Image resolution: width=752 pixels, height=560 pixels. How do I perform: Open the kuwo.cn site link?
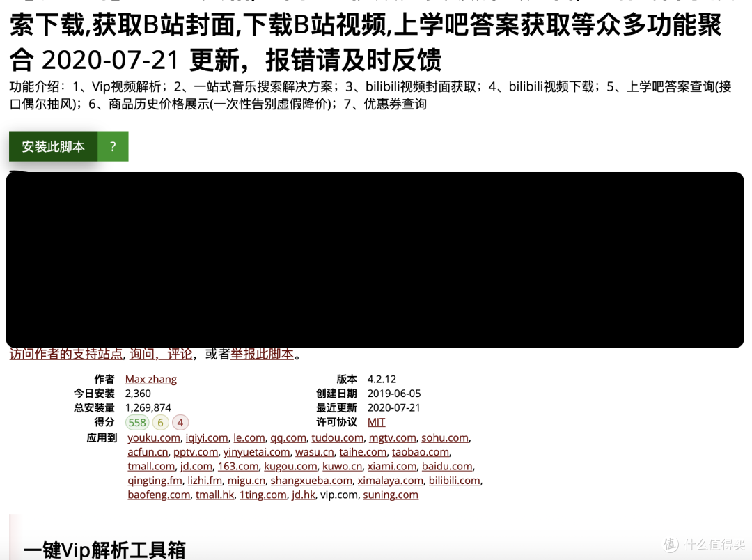(343, 467)
